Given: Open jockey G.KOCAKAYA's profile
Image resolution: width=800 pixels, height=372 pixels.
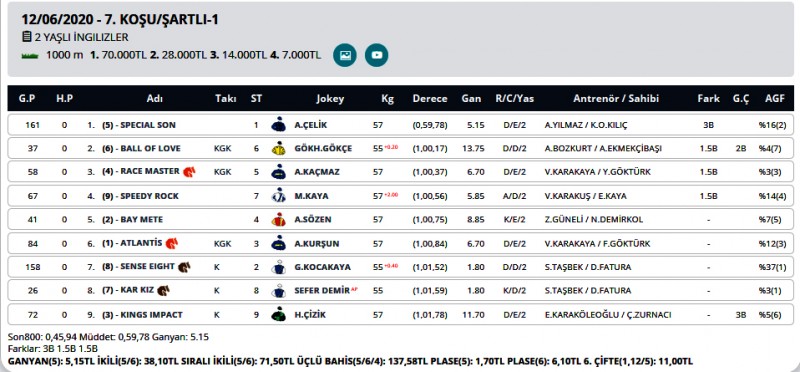Looking at the screenshot, I should pos(322,267).
